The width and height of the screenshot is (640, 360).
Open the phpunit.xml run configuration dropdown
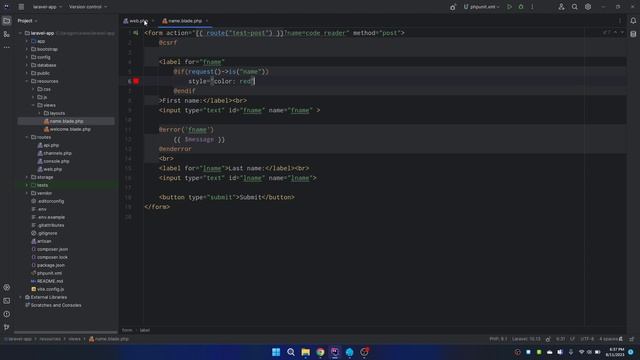[482, 7]
